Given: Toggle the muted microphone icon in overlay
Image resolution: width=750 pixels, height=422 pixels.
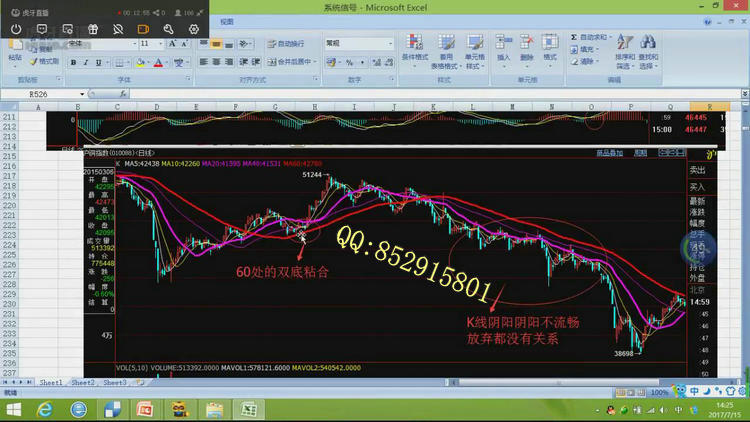Looking at the screenshot, I should (118, 30).
